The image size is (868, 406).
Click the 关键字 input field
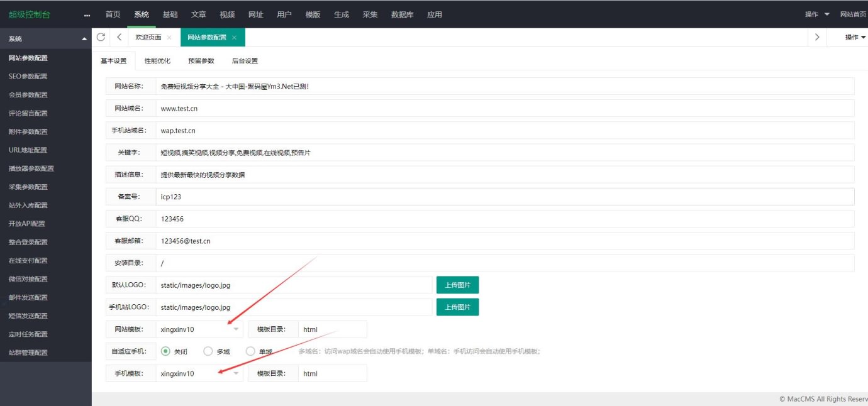pos(505,153)
